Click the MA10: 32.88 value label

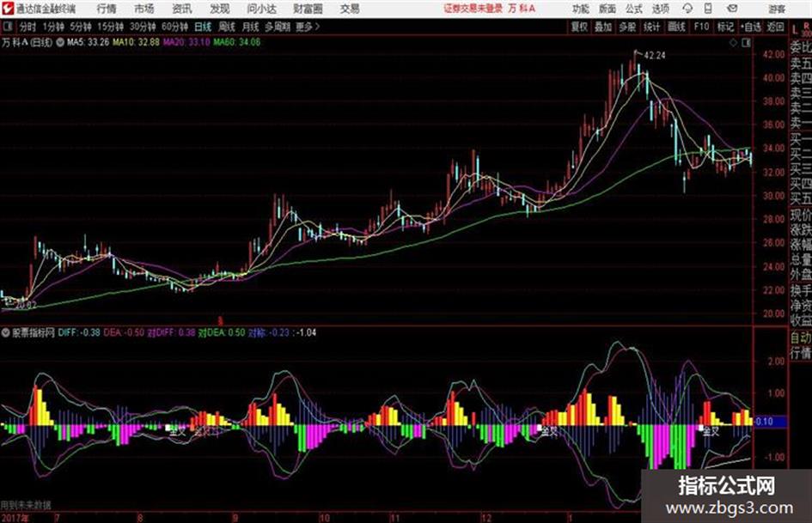tap(136, 42)
